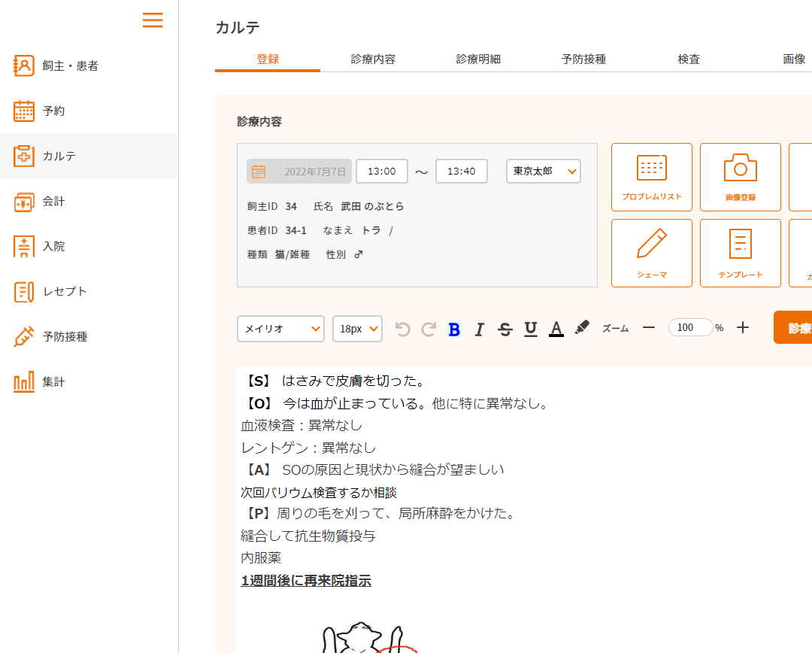Click the undo arrow

[x=402, y=329]
